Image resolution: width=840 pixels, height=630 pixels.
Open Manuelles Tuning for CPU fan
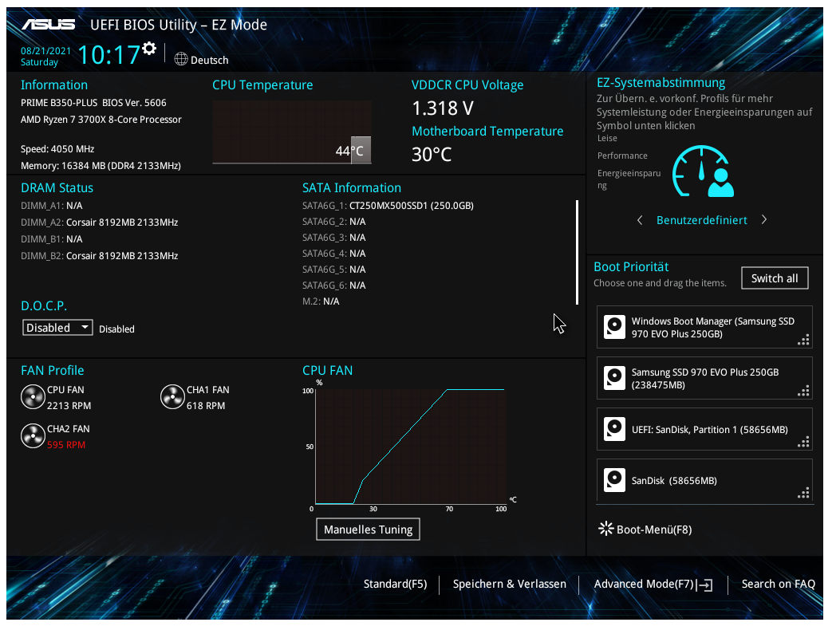pyautogui.click(x=368, y=530)
